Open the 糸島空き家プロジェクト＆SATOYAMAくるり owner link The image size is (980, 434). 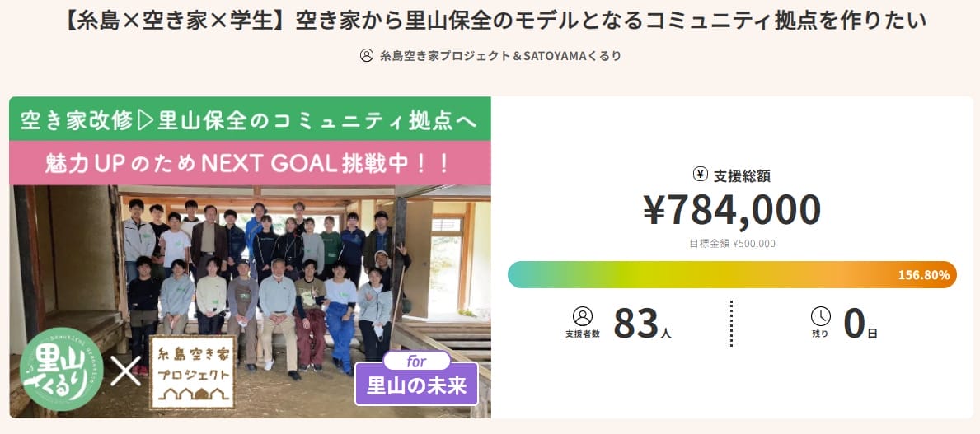pyautogui.click(x=500, y=56)
